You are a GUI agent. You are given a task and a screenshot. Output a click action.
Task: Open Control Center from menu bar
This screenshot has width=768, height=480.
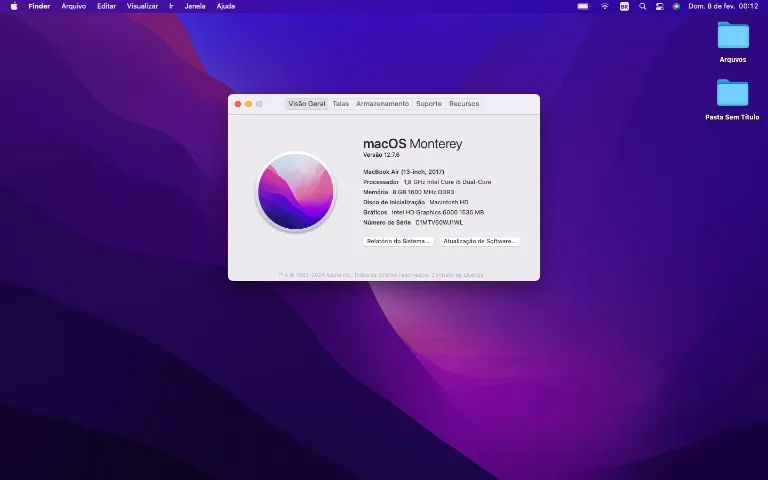[x=659, y=6]
